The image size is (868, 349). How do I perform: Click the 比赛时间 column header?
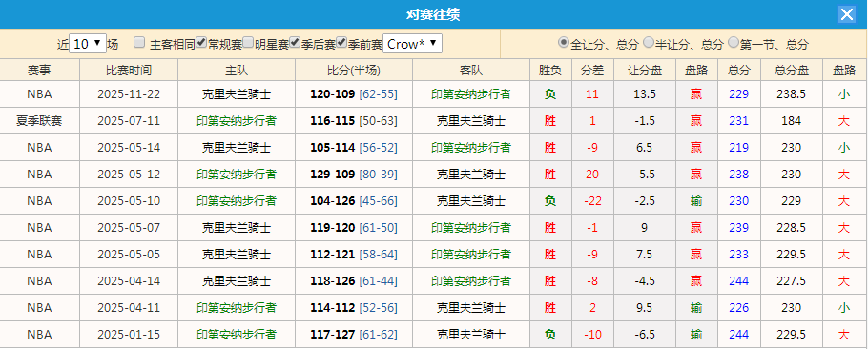(129, 71)
